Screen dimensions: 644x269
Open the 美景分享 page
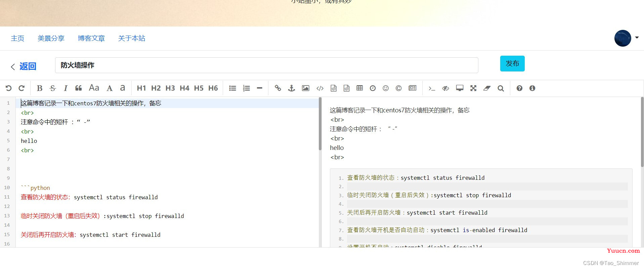[51, 38]
